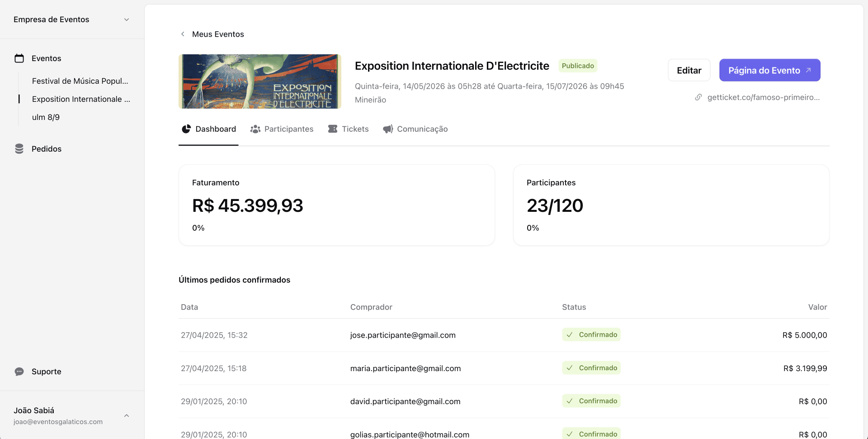This screenshot has height=439, width=868.
Task: Expand the João Sabiá user menu chevron
Action: click(127, 415)
